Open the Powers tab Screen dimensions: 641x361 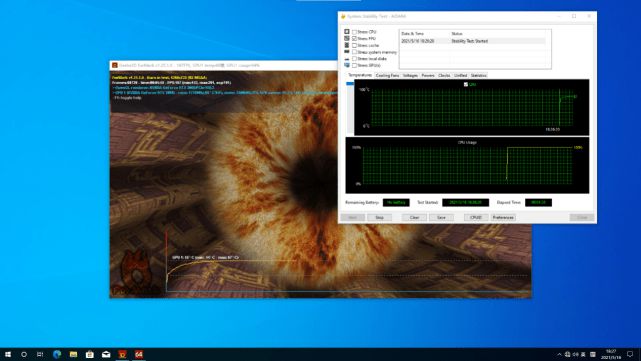click(x=428, y=76)
